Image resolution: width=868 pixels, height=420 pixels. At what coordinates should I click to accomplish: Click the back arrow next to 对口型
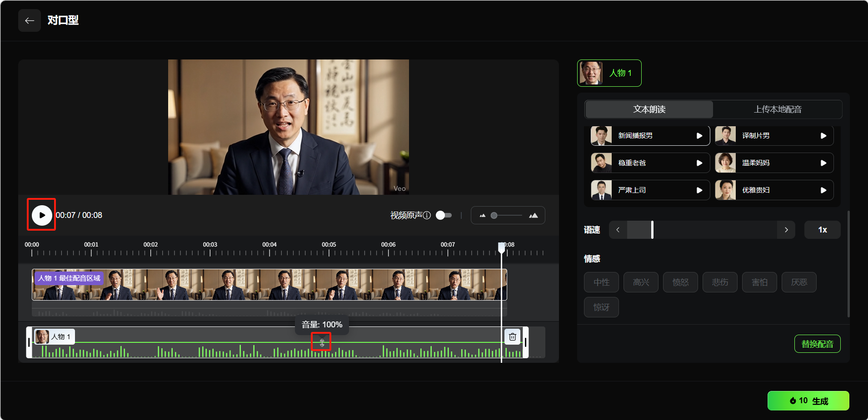pyautogui.click(x=30, y=20)
